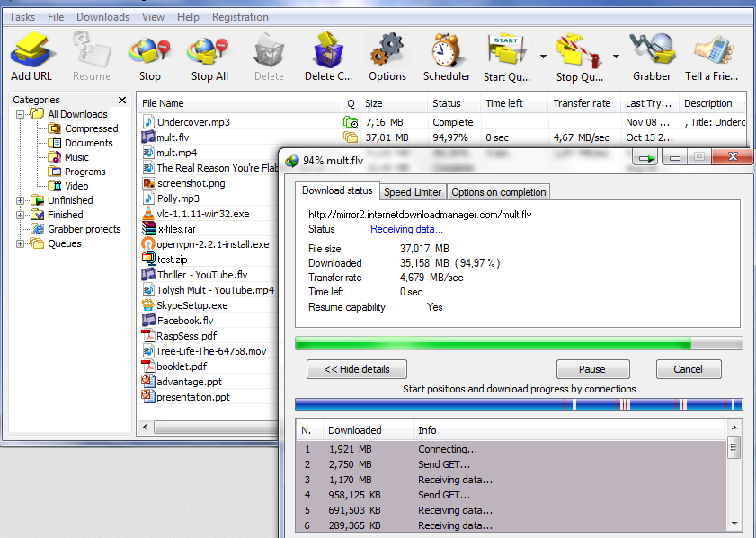
Task: Click the queue folder icon in mult.flv row
Action: 351,137
